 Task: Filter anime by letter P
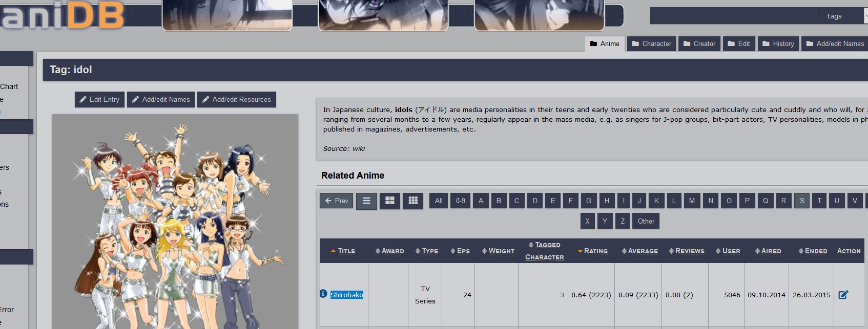[x=747, y=201]
